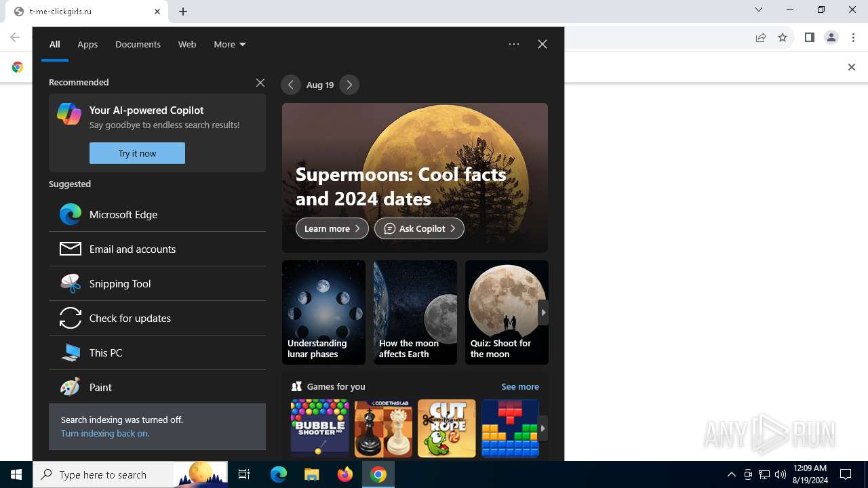Toggle Chrome side panel icon
Viewport: 868px width, 488px height.
[x=809, y=38]
